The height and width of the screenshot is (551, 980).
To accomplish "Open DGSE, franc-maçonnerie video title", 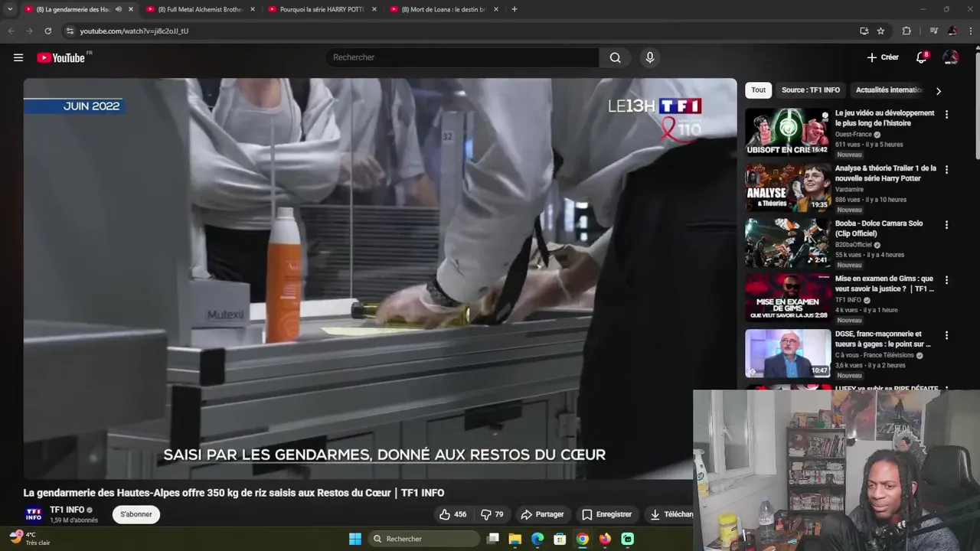I will coord(883,339).
